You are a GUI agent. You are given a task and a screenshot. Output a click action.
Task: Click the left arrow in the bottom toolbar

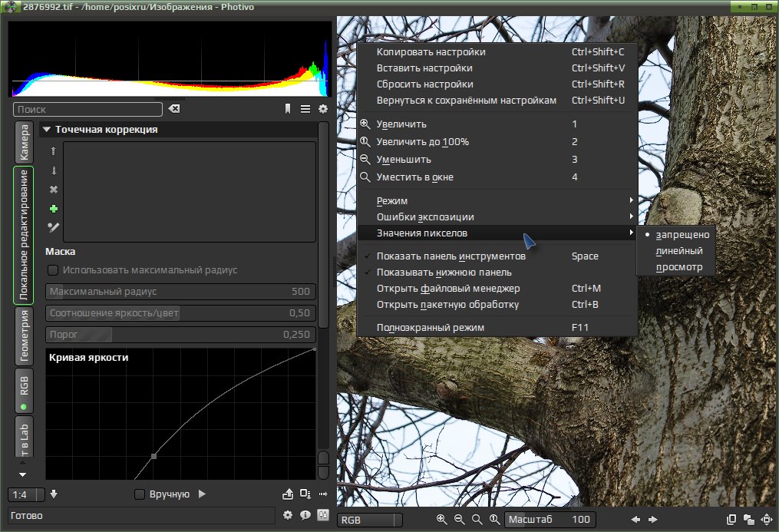635,520
